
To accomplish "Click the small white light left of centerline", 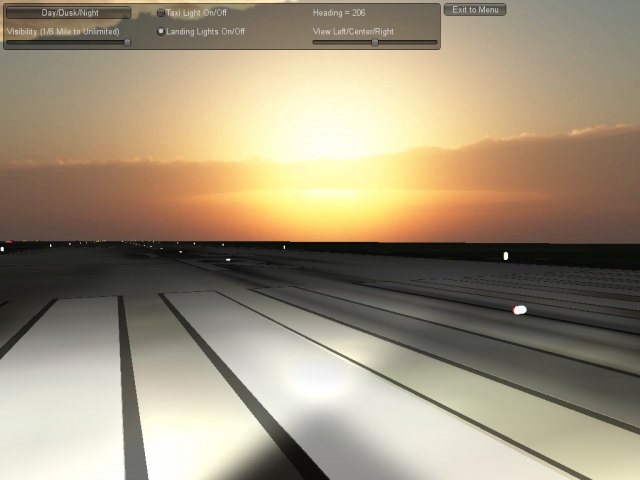I will click(228, 259).
